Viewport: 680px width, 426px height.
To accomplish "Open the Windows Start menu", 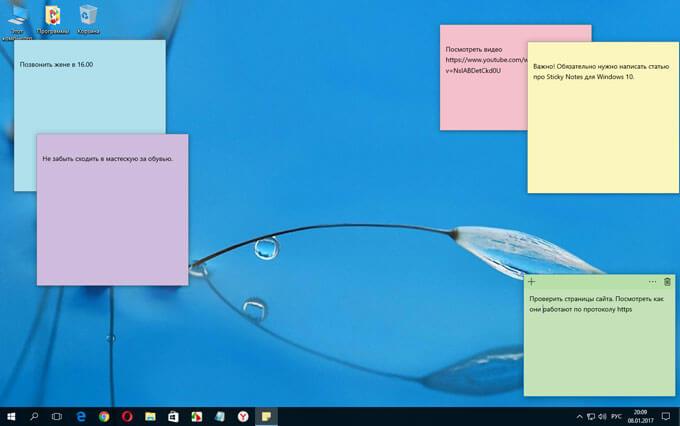I will 11,416.
